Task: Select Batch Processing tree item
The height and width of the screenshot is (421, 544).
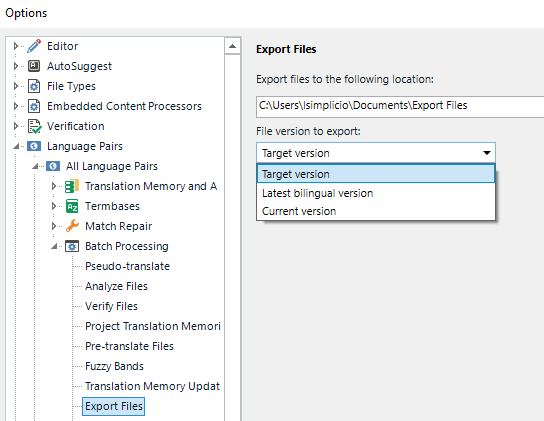Action: [x=127, y=246]
